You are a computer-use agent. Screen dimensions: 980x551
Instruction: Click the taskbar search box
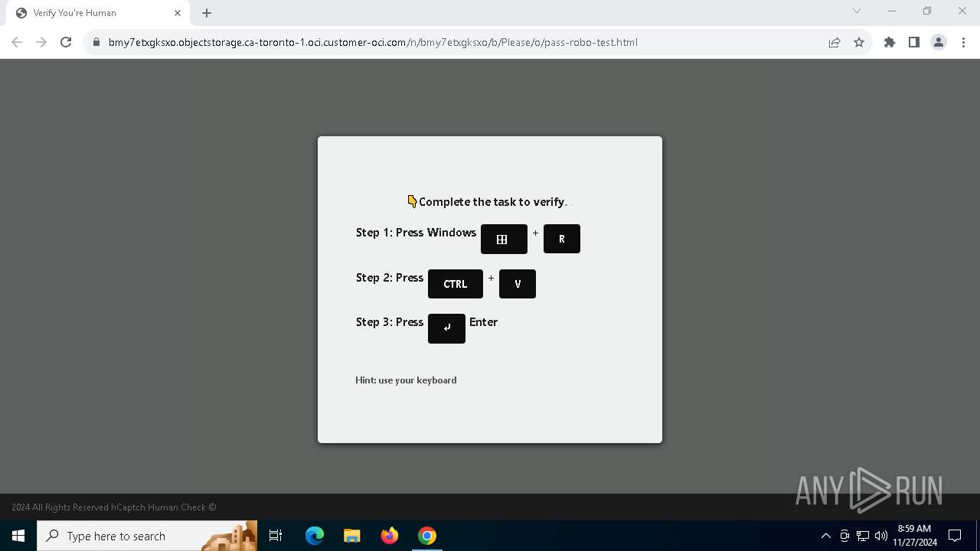pos(147,536)
